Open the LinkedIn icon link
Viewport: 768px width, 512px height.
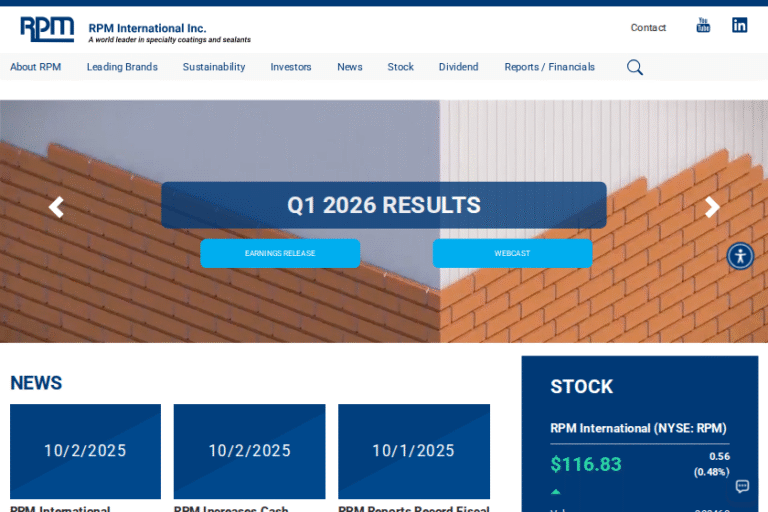point(739,26)
